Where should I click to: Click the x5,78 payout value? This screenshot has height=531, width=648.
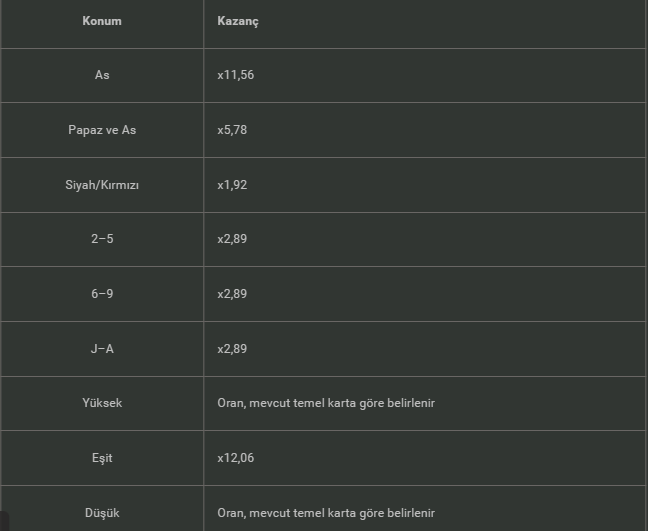[x=232, y=130]
